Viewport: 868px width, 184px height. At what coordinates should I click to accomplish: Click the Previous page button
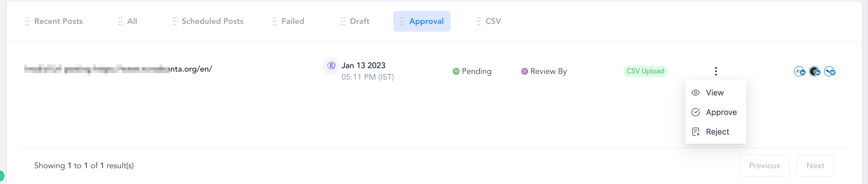click(x=764, y=166)
